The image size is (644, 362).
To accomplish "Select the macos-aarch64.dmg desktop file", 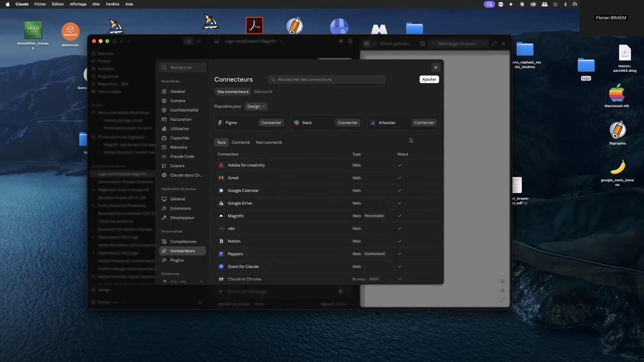I will coord(625,59).
